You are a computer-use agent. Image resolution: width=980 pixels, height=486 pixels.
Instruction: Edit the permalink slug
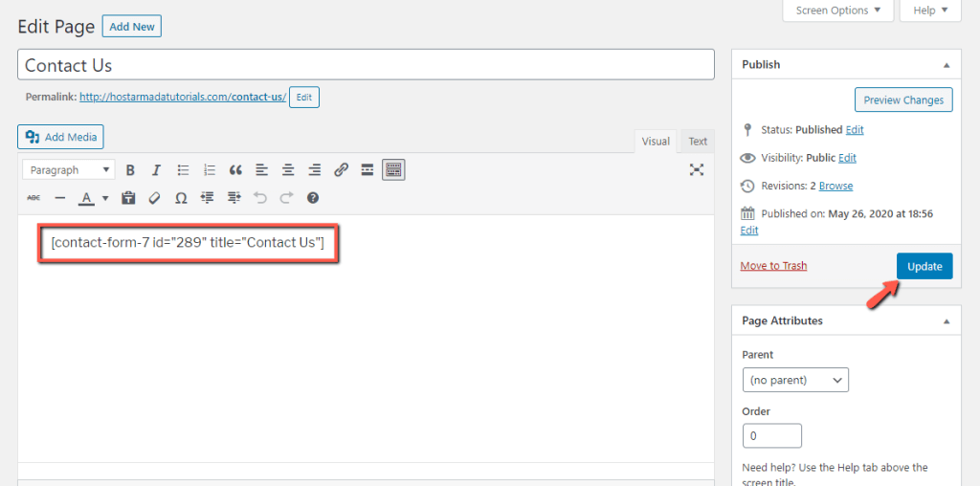pos(304,98)
